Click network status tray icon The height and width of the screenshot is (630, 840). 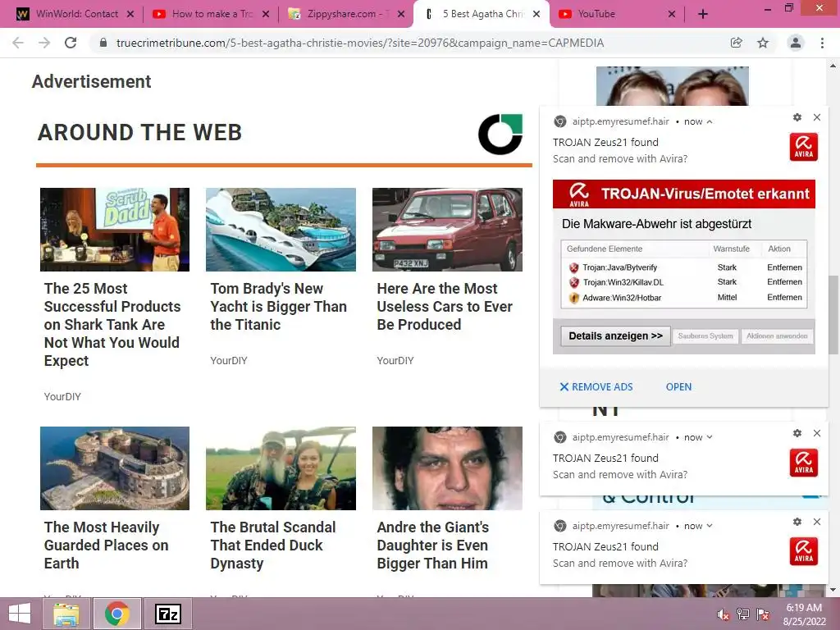click(x=743, y=614)
